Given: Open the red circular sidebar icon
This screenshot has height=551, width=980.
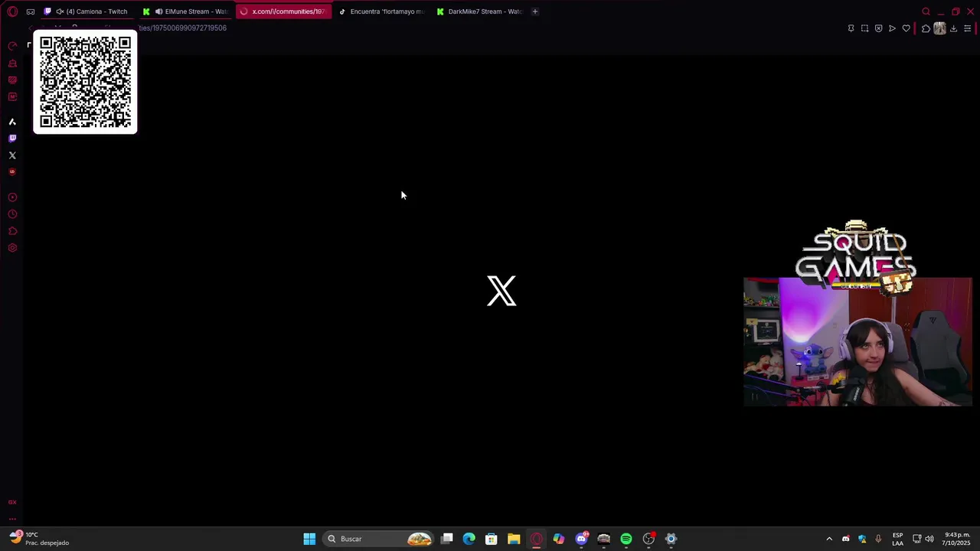Looking at the screenshot, I should pyautogui.click(x=12, y=172).
